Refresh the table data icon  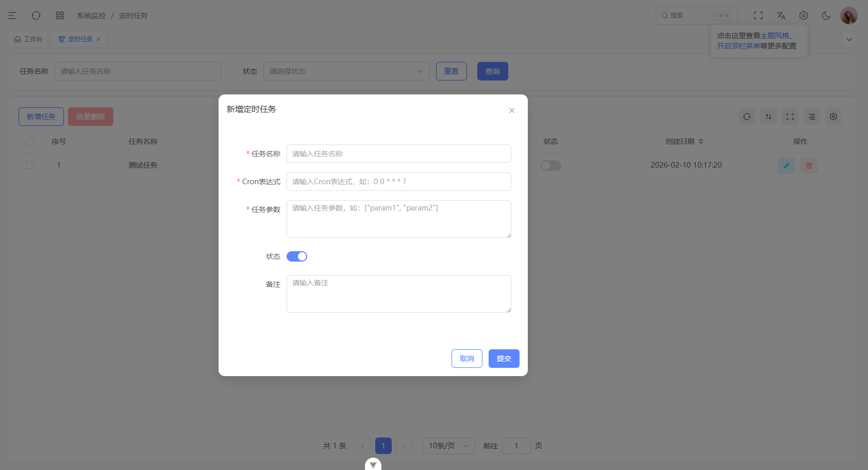point(747,117)
